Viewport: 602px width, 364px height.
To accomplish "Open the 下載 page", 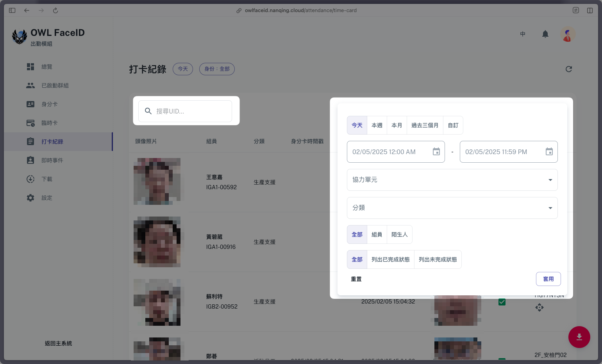I will click(47, 179).
